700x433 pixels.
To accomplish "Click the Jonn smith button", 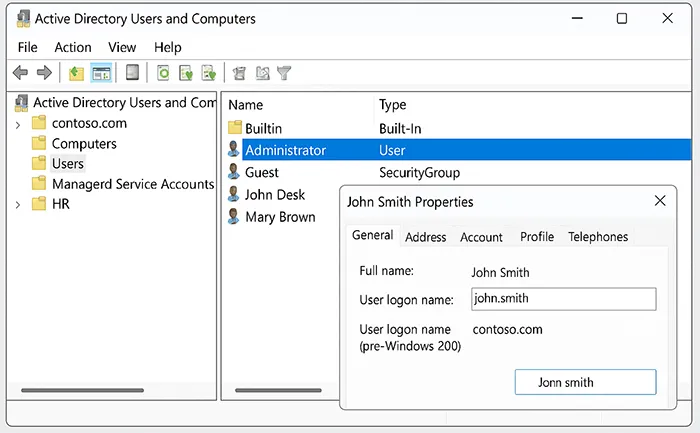I will tap(585, 382).
